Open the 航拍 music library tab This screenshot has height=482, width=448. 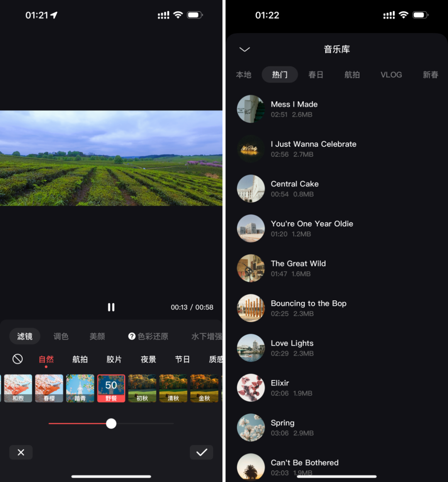pos(352,75)
